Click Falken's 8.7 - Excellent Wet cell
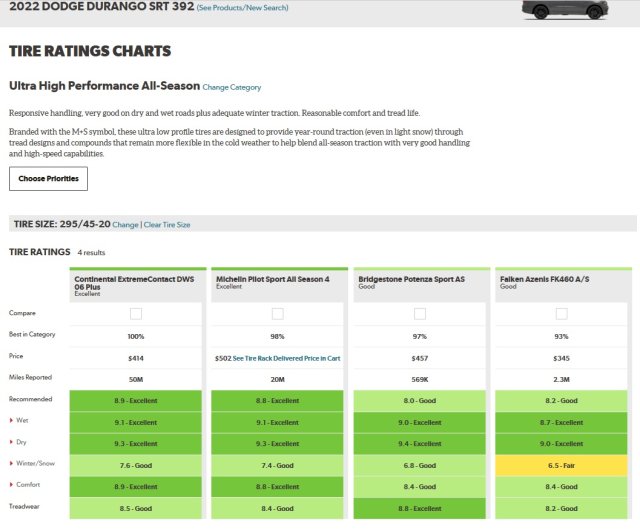This screenshot has width=640, height=531. (x=561, y=422)
